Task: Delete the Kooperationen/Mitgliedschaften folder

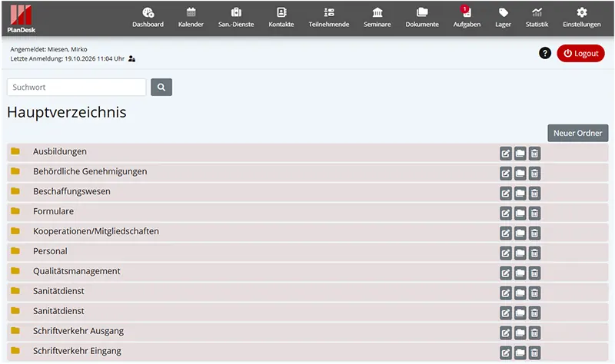Action: (534, 233)
